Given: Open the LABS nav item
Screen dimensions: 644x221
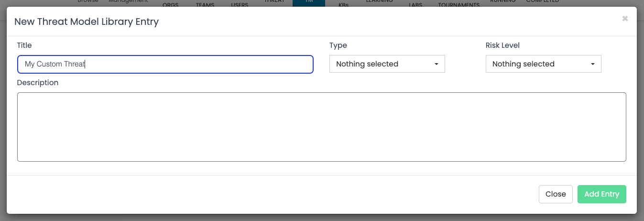Looking at the screenshot, I should pyautogui.click(x=415, y=5).
